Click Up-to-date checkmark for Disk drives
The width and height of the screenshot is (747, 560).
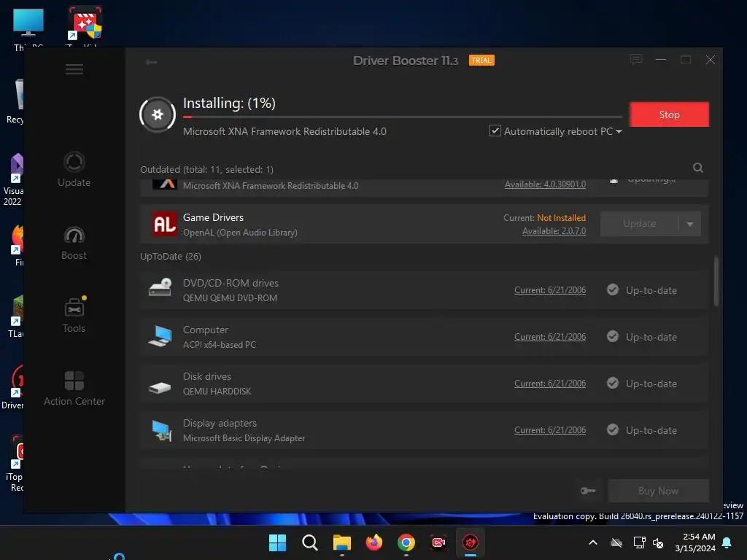(613, 383)
